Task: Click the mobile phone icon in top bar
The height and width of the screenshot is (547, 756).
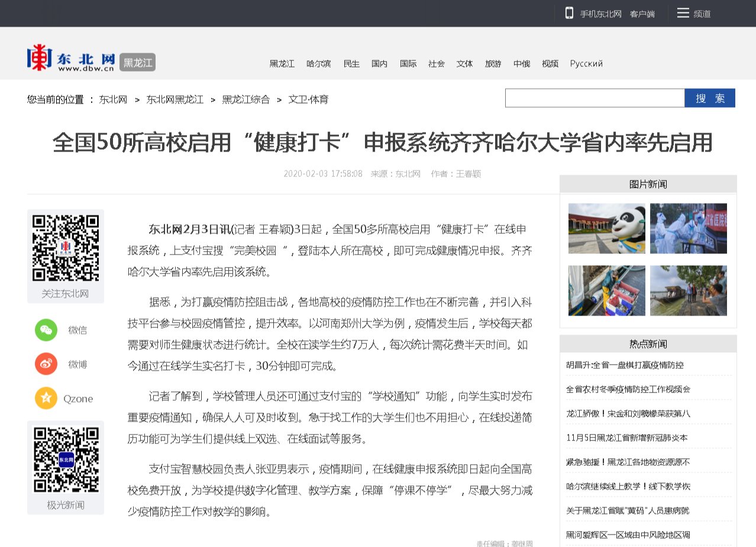Action: click(x=569, y=13)
